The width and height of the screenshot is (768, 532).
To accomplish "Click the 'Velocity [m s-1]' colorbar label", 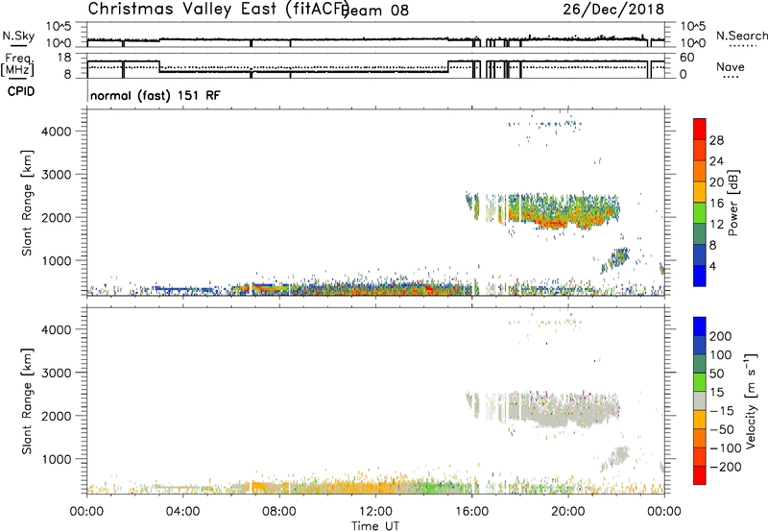I will click(x=751, y=400).
